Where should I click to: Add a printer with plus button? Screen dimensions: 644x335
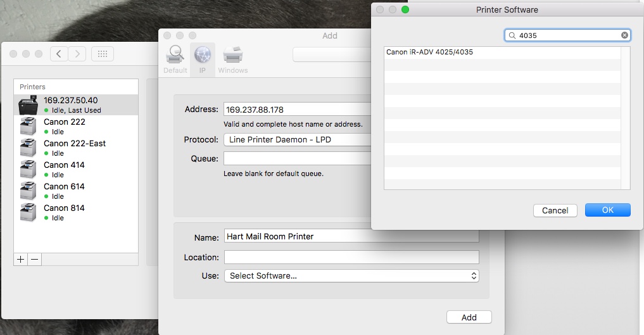[x=20, y=260]
